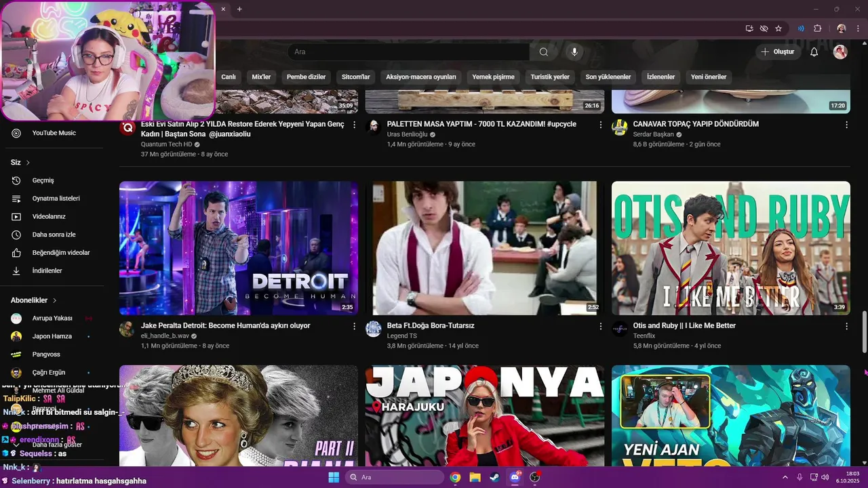The image size is (868, 488).
Task: Bookmark page with star icon
Action: point(778,28)
